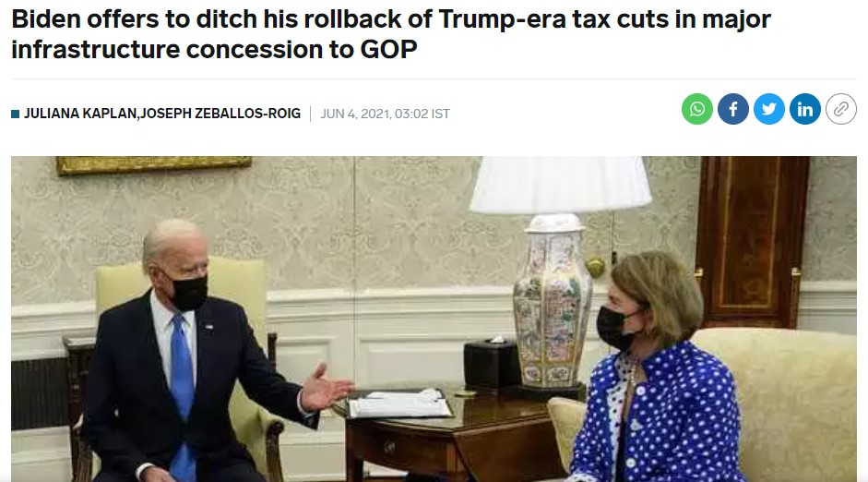Open Juliana Kaplan's author page
Image resolution: width=868 pixels, height=482 pixels.
point(80,114)
